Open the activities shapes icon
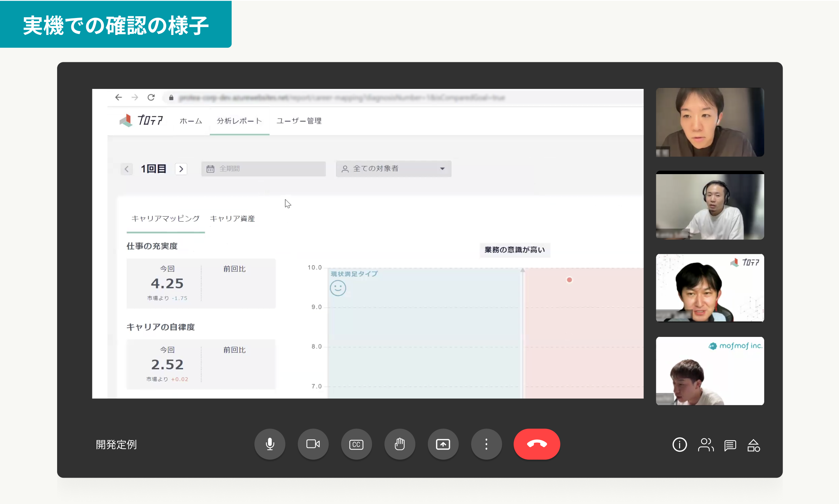Image resolution: width=839 pixels, height=504 pixels. pyautogui.click(x=754, y=445)
